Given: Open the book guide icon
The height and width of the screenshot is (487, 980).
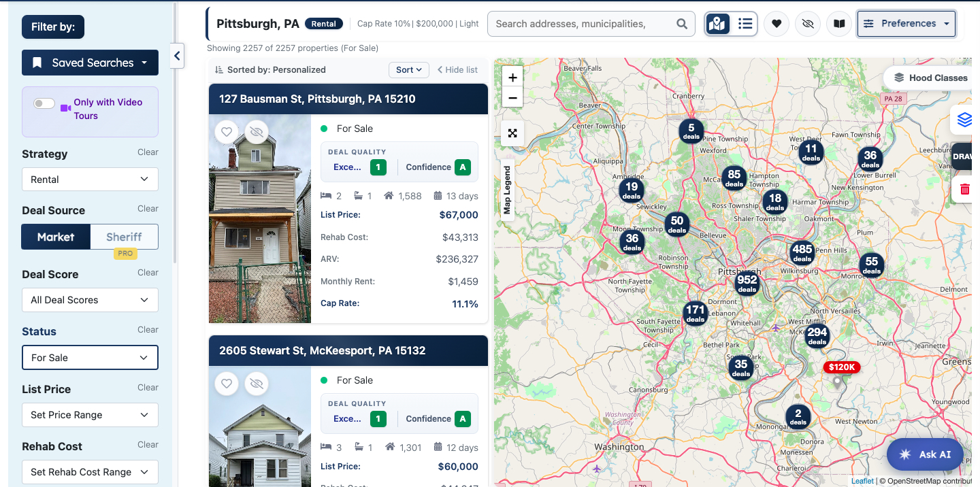Looking at the screenshot, I should pos(840,24).
